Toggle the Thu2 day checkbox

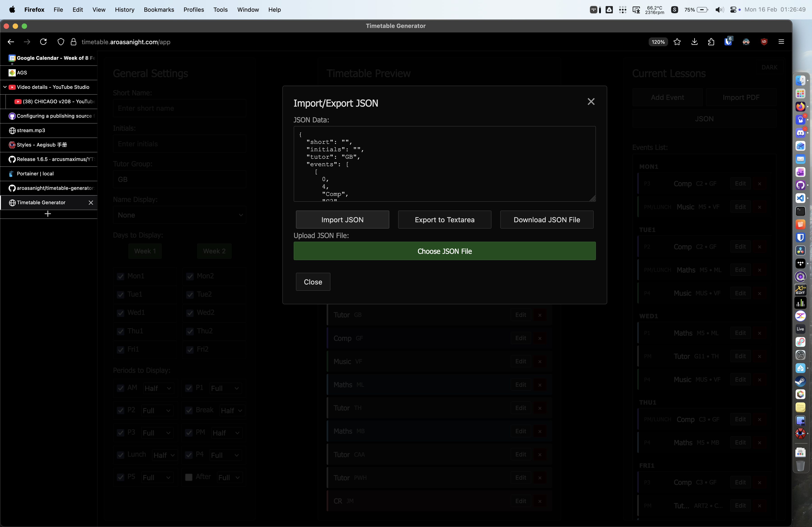point(190,331)
